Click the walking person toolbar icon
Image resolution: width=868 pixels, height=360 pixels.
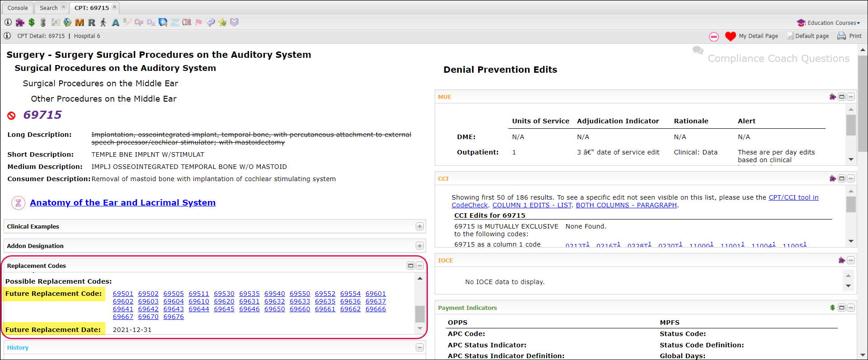[103, 22]
